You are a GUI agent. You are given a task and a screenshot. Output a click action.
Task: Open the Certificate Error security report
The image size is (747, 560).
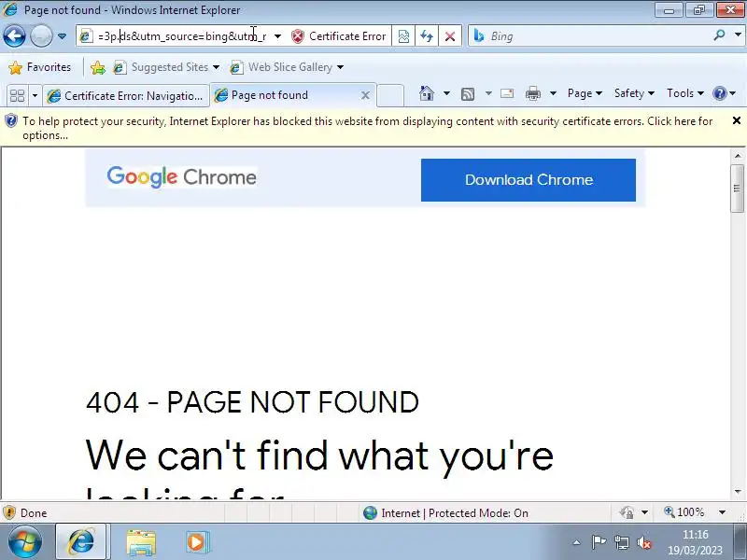coord(339,36)
